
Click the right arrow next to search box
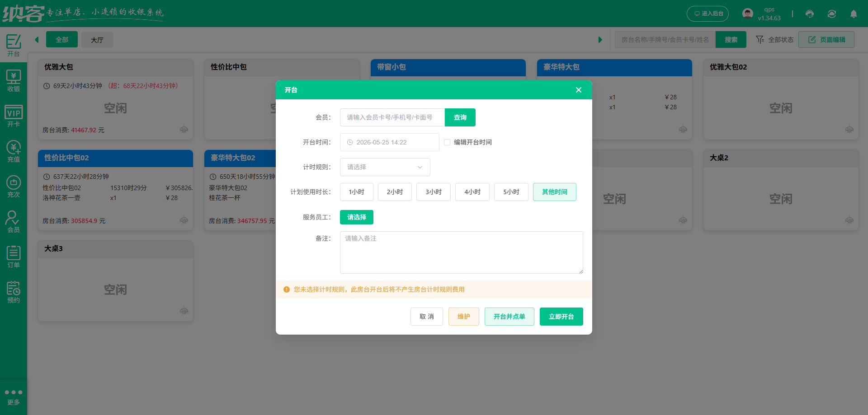click(x=600, y=40)
